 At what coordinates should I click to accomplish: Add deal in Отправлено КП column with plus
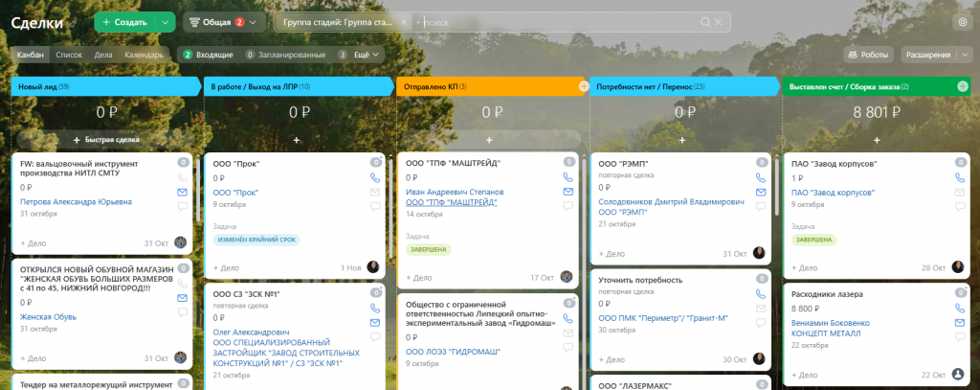(x=489, y=140)
